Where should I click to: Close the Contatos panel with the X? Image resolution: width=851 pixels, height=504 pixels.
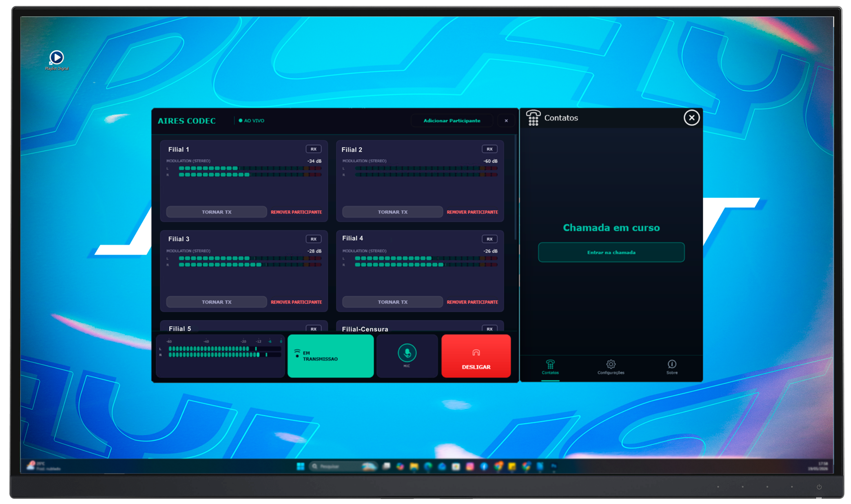coord(691,118)
